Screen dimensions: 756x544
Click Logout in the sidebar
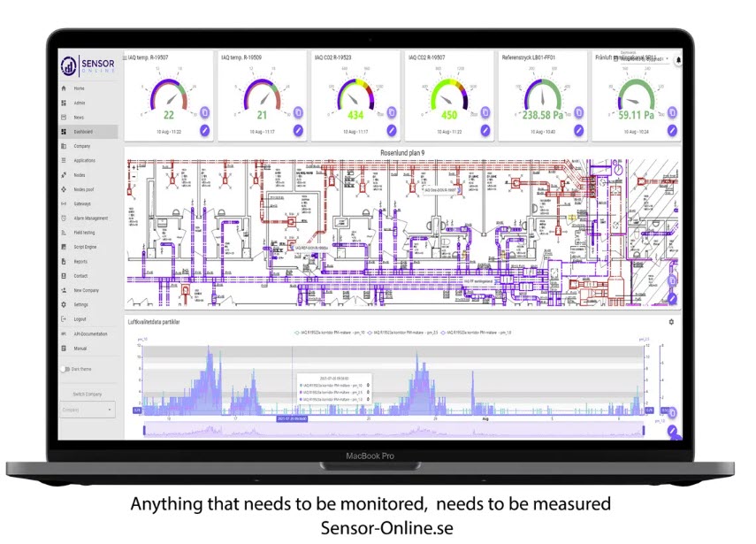click(80, 318)
